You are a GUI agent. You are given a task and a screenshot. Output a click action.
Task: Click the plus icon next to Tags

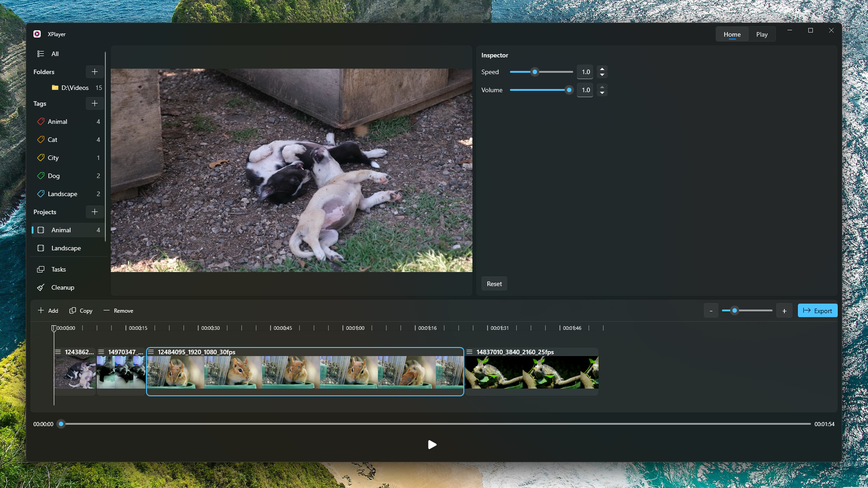pyautogui.click(x=94, y=103)
